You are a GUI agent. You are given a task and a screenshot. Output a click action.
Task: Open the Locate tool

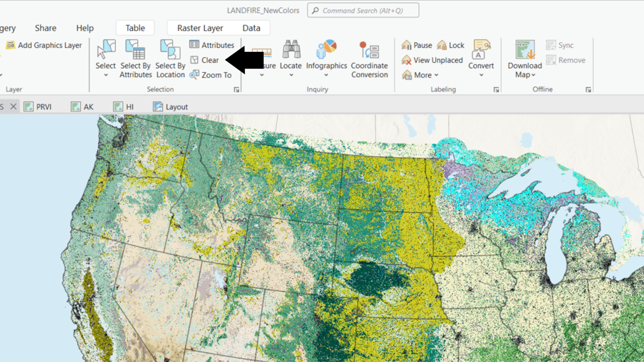pos(290,58)
